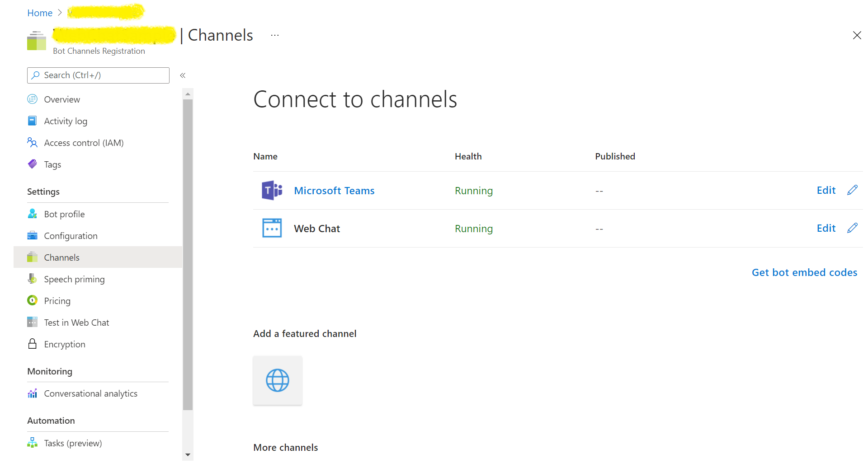
Task: Click the Running status for Microsoft Teams
Action: coord(473,191)
